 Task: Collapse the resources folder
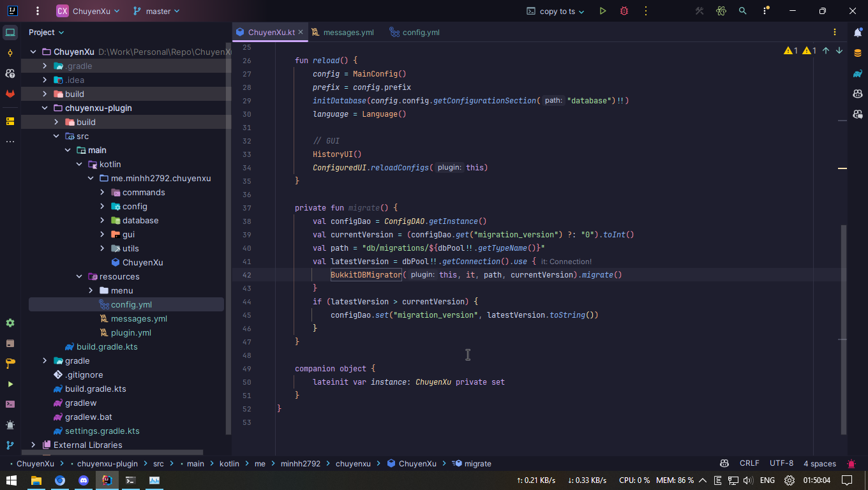point(79,276)
